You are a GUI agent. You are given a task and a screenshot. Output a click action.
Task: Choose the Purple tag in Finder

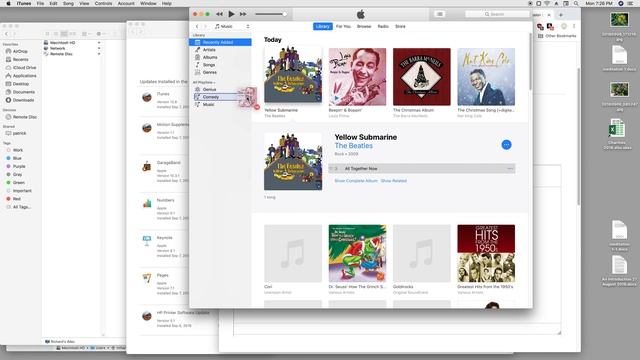pos(19,167)
